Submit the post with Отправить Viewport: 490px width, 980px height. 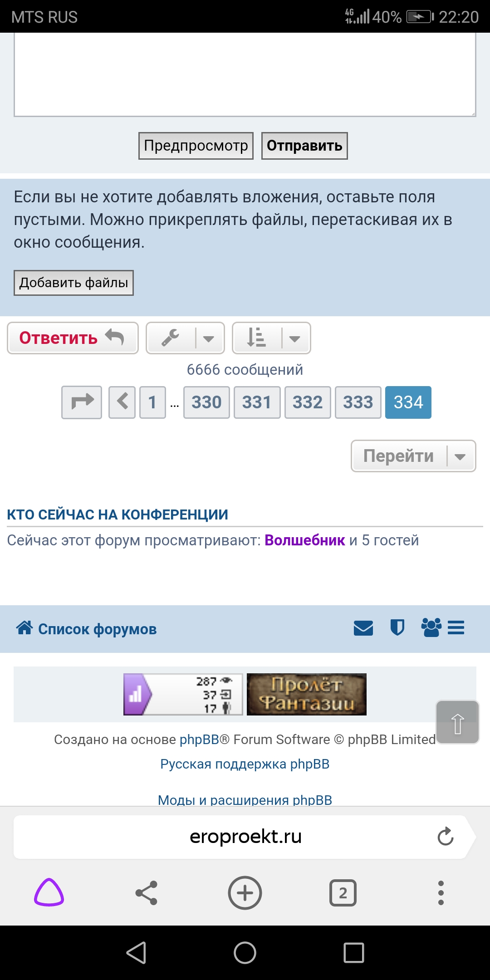pyautogui.click(x=304, y=146)
